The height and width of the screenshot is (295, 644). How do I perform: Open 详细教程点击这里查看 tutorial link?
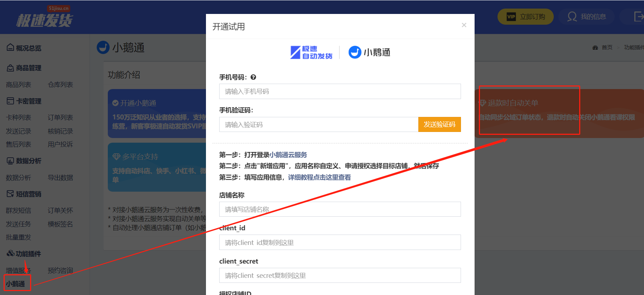pyautogui.click(x=319, y=177)
